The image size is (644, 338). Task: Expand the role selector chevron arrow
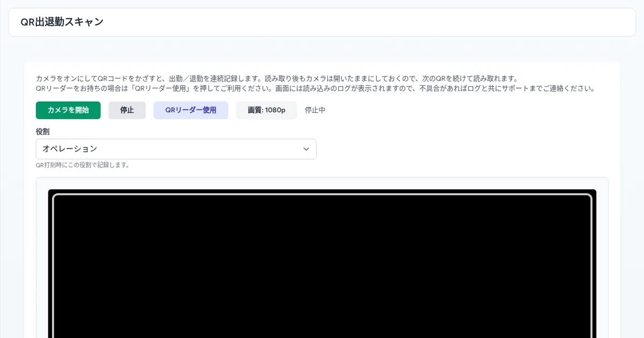306,149
